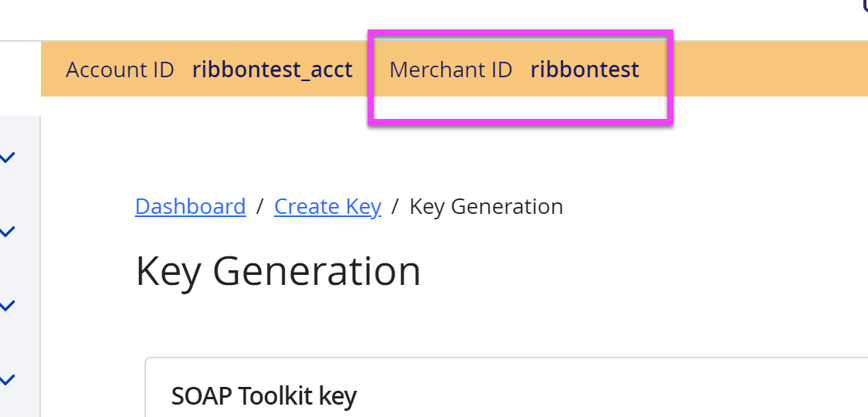Click the Key Generation breadcrumb text
This screenshot has width=868, height=417.
486,207
